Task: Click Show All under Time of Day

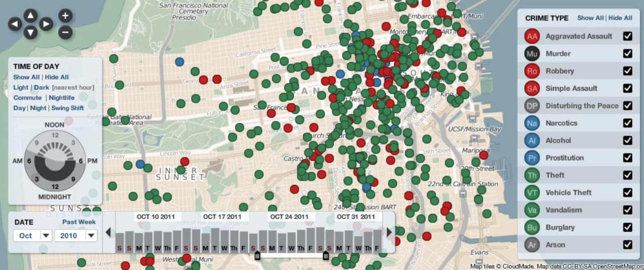Action: pyautogui.click(x=26, y=77)
